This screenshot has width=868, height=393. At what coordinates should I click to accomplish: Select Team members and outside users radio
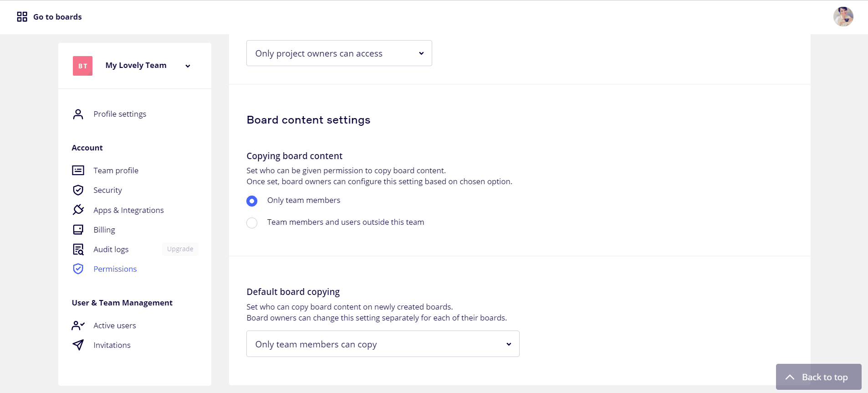click(252, 223)
